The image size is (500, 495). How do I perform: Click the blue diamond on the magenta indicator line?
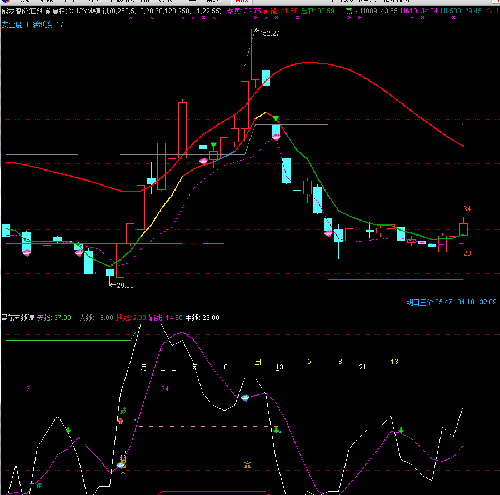pos(245,398)
